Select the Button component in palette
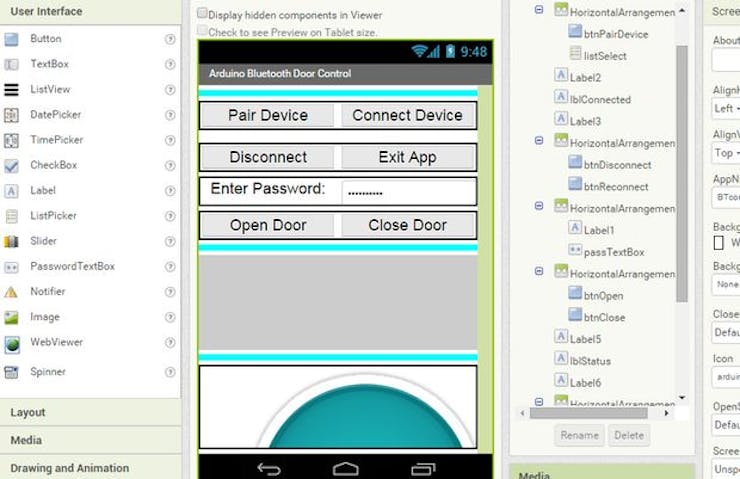The image size is (740, 479). point(45,39)
